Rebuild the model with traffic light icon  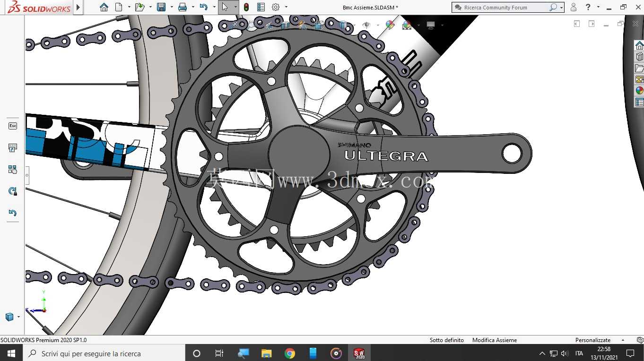pos(246,7)
